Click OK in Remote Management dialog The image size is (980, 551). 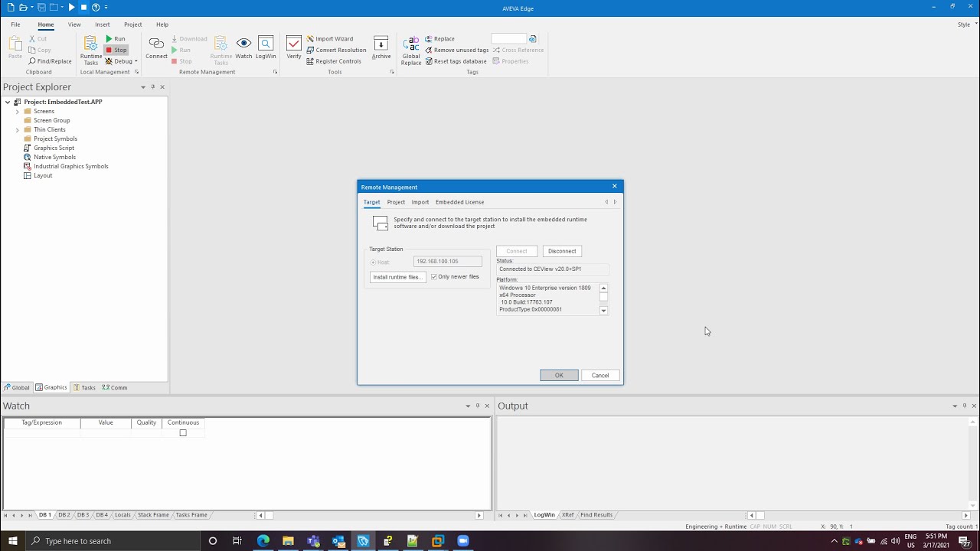pos(559,376)
